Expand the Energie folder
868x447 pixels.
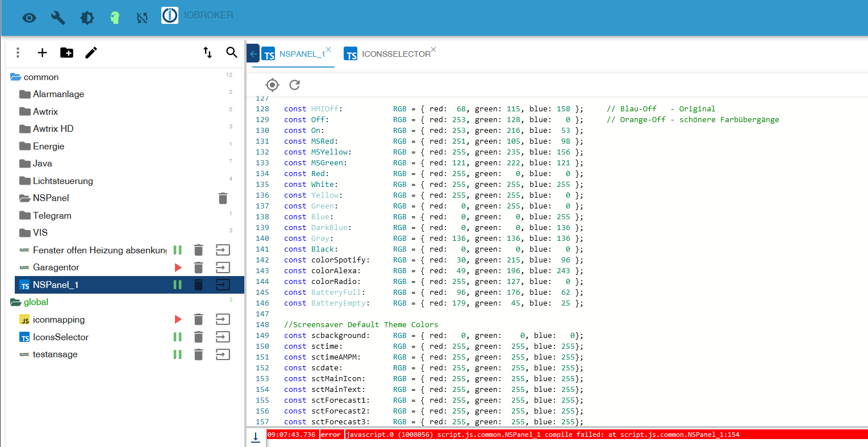tap(24, 147)
